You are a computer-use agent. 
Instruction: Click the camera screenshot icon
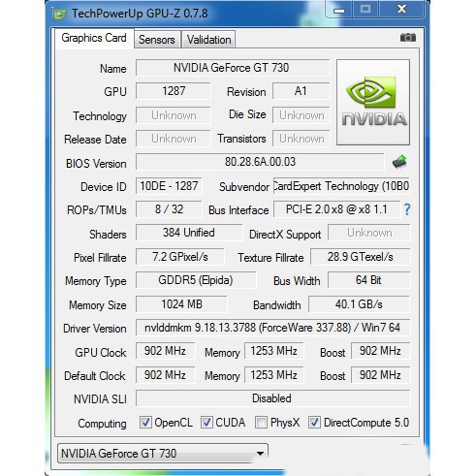pyautogui.click(x=408, y=38)
